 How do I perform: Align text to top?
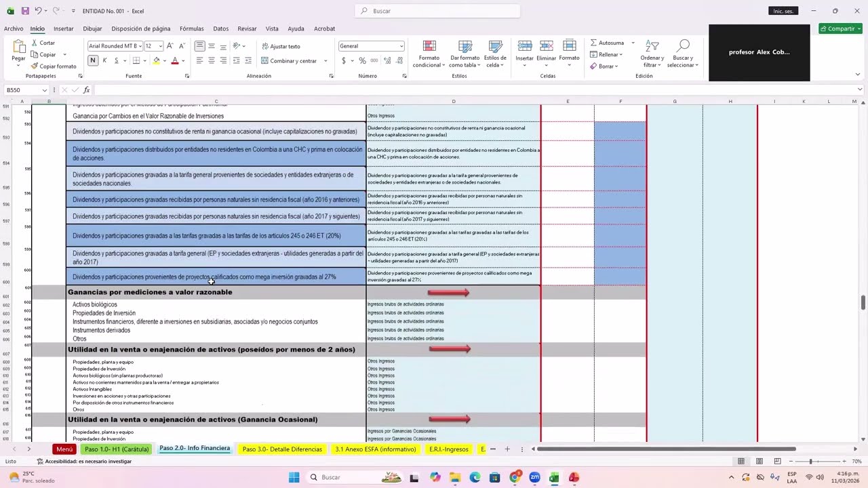click(199, 46)
